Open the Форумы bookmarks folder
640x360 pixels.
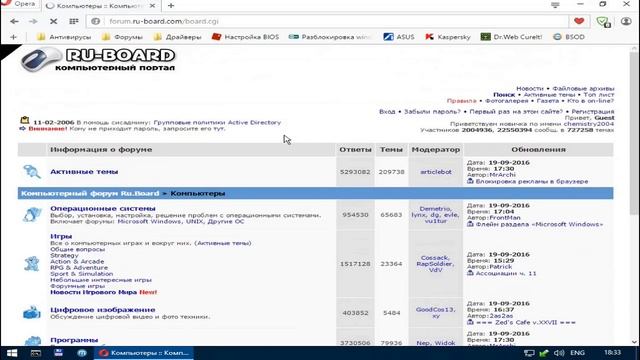[x=122, y=37]
